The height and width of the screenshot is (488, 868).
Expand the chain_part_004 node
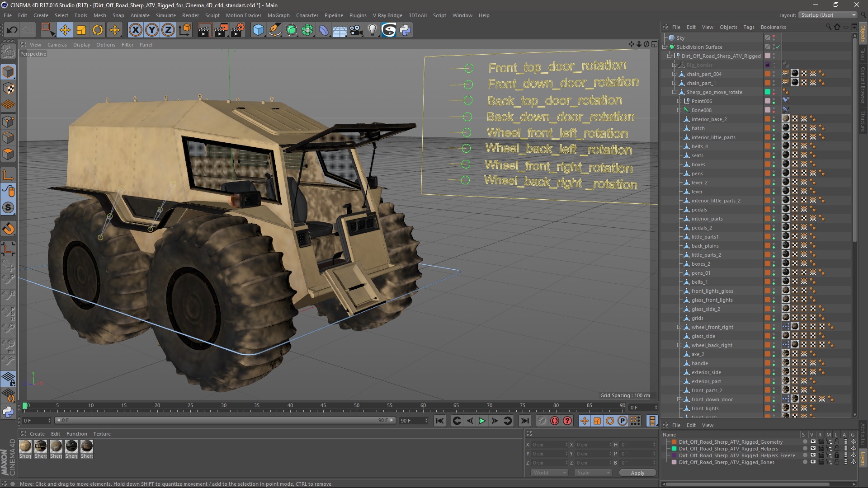click(674, 74)
